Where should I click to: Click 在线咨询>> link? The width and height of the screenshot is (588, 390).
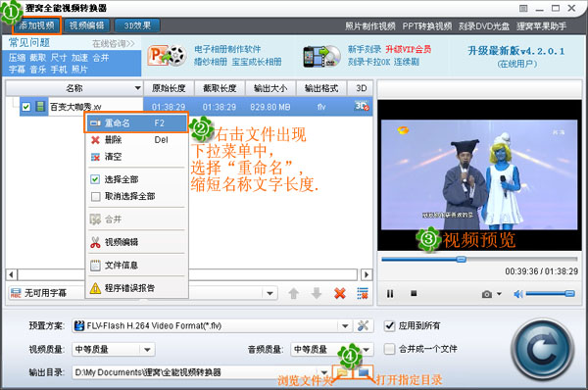click(114, 44)
